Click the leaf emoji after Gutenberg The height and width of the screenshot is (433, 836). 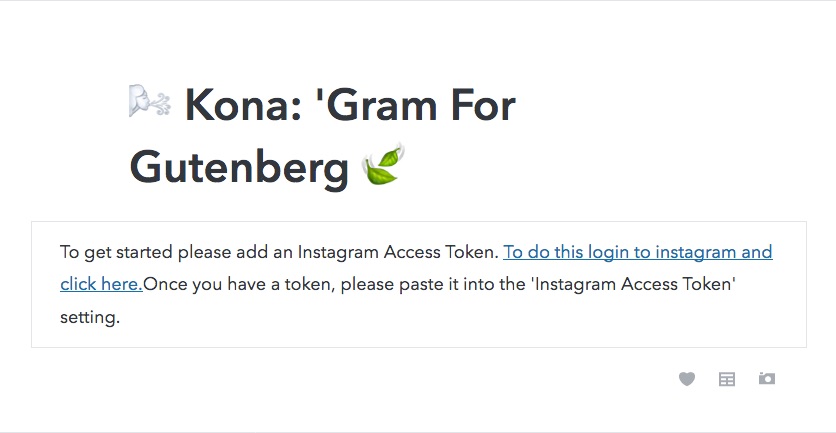[381, 164]
